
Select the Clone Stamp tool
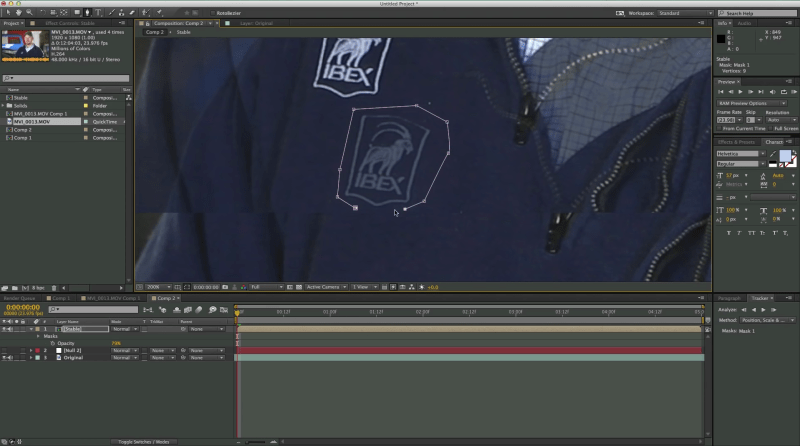pyautogui.click(x=121, y=12)
